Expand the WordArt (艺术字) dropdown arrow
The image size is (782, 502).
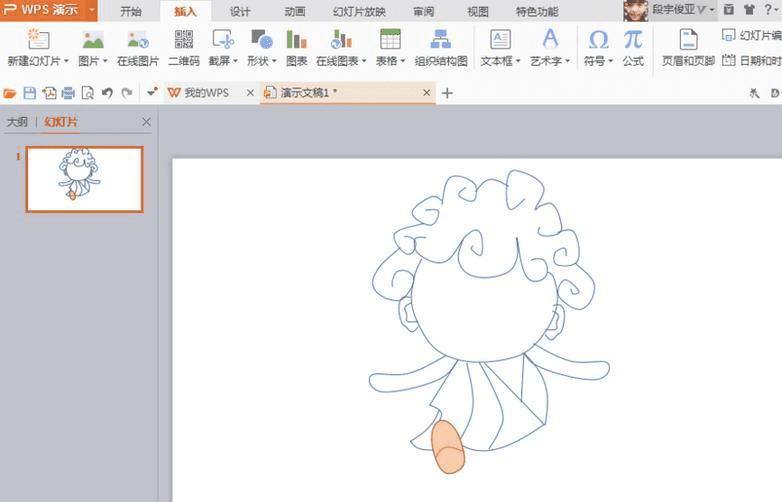pos(568,61)
